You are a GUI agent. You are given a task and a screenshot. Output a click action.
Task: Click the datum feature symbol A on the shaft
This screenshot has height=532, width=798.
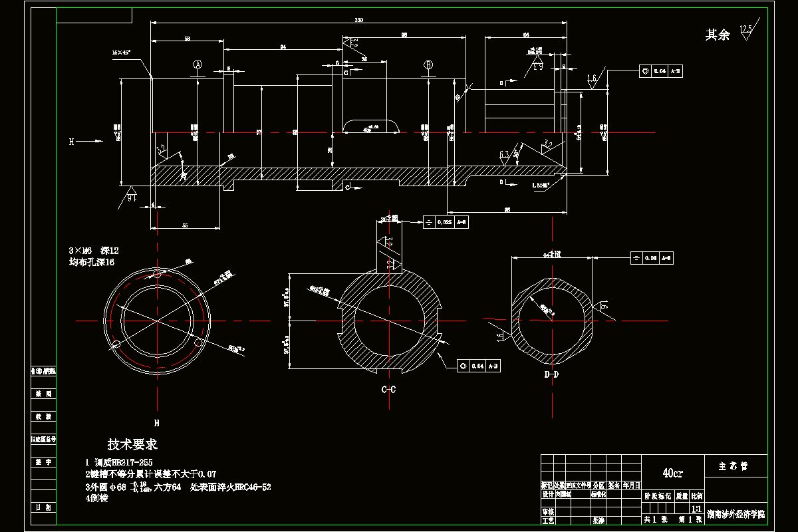pyautogui.click(x=198, y=64)
